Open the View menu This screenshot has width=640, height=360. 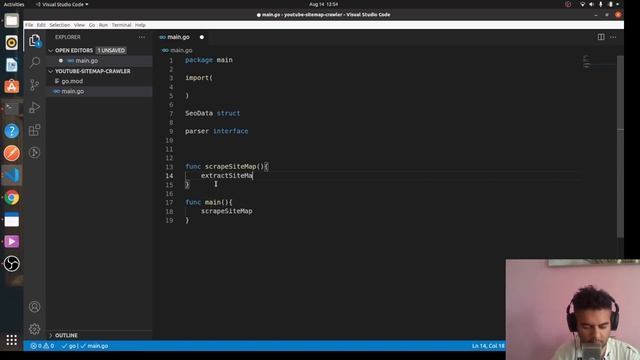point(79,25)
